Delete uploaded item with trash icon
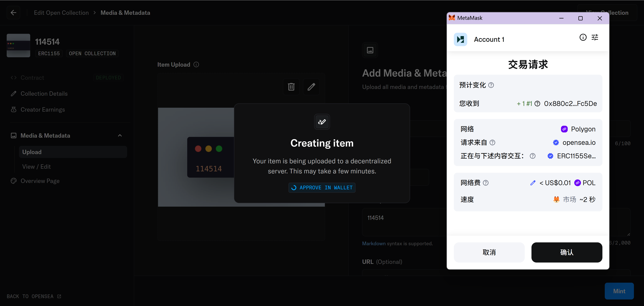This screenshot has width=644, height=306. (x=291, y=87)
